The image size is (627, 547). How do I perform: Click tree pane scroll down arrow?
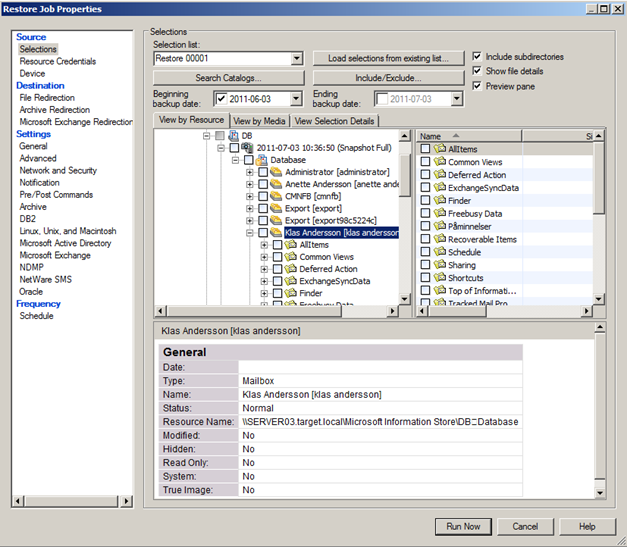tap(404, 299)
